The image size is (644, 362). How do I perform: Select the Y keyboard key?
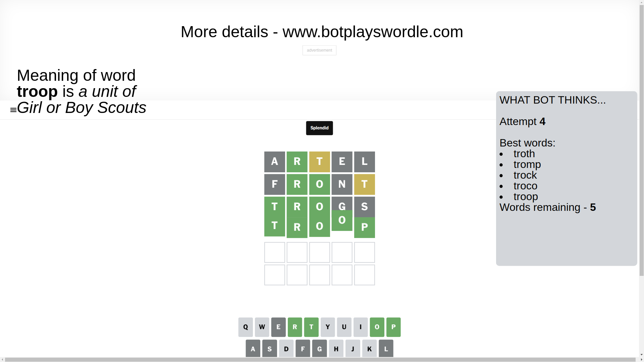pyautogui.click(x=328, y=327)
